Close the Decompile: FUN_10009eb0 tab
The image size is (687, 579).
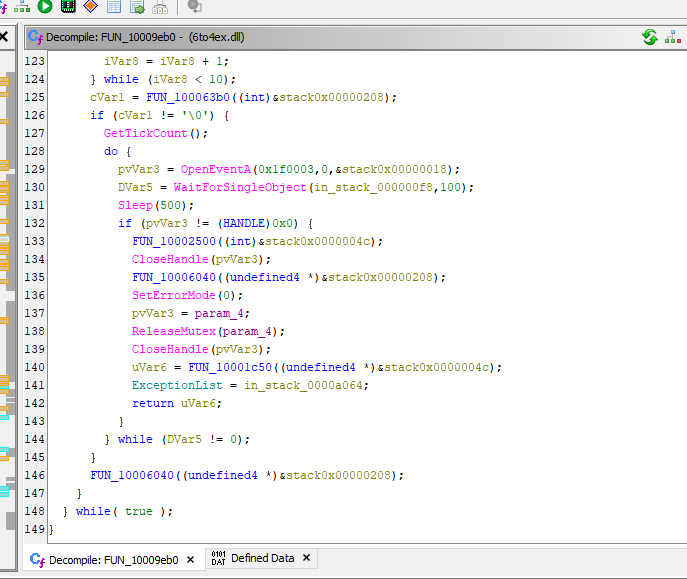point(190,559)
